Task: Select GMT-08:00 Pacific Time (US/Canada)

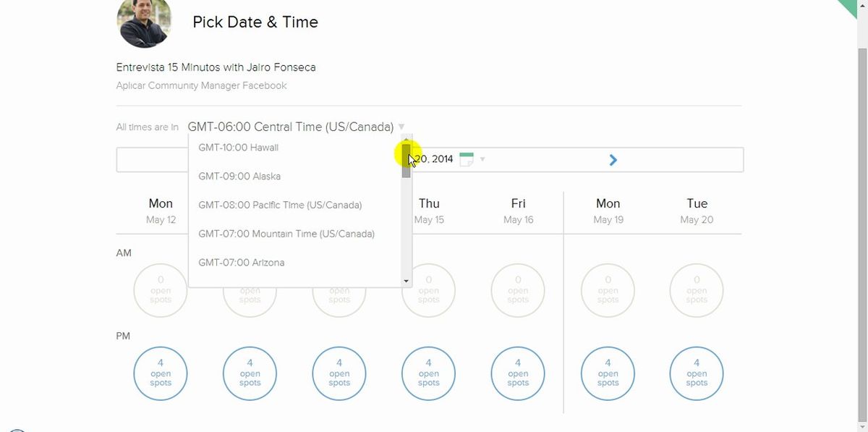Action: 281,205
